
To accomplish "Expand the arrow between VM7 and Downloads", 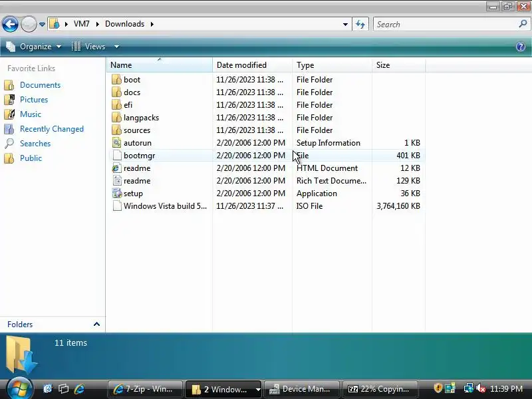I will point(97,24).
